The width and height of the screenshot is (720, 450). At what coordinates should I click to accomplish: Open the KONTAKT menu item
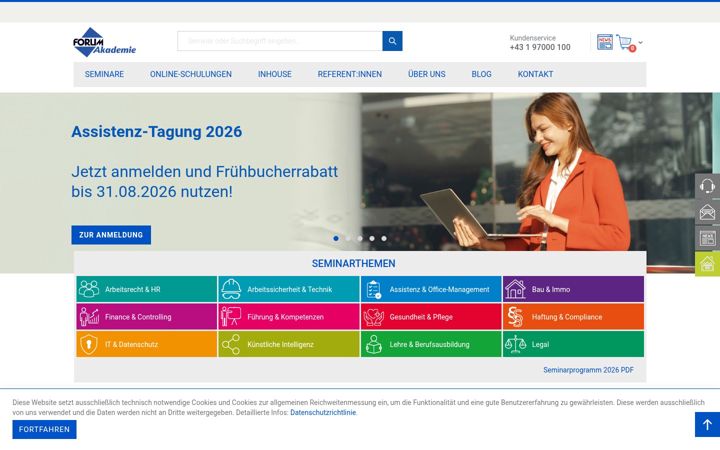coord(535,74)
